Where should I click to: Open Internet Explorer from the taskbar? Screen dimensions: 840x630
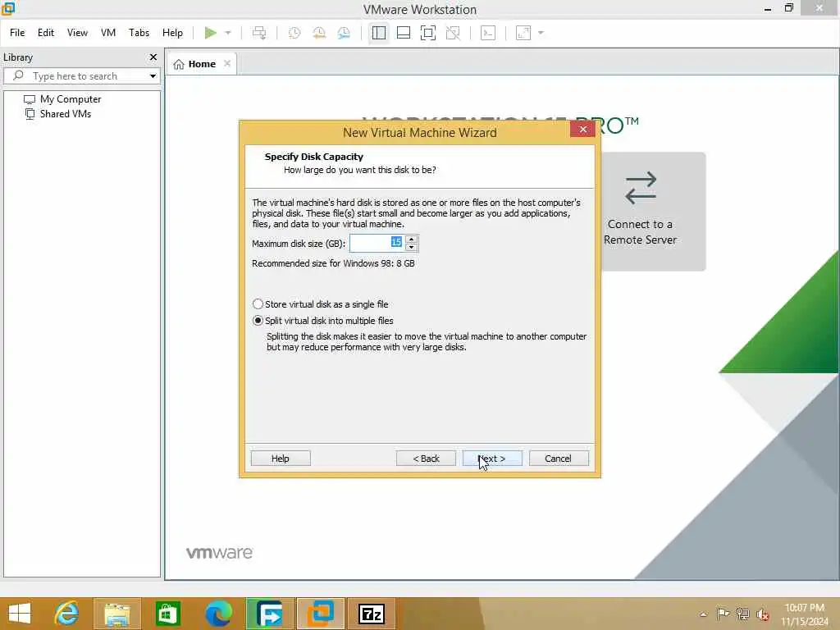coord(66,614)
